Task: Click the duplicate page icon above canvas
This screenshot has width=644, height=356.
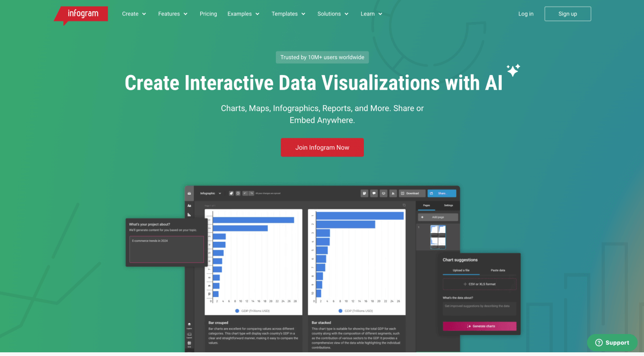Action: 405,205
